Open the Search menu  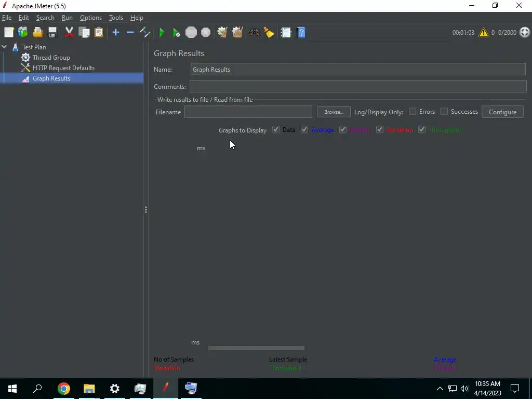[x=45, y=18]
